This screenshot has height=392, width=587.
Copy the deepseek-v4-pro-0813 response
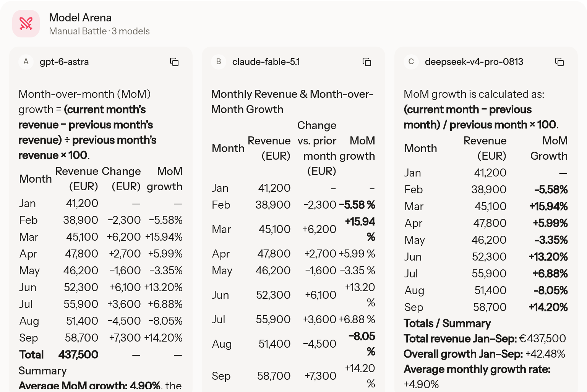pyautogui.click(x=559, y=62)
